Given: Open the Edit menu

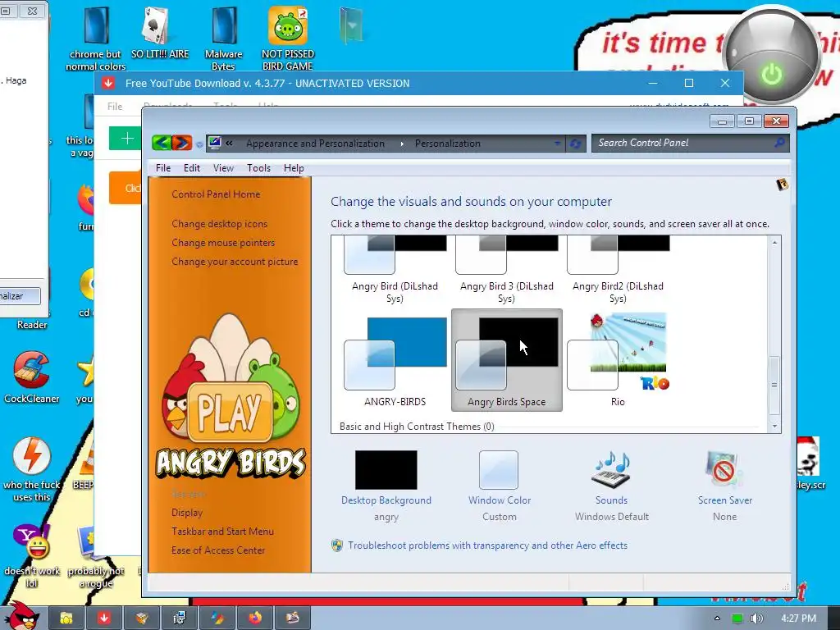Looking at the screenshot, I should pos(191,168).
